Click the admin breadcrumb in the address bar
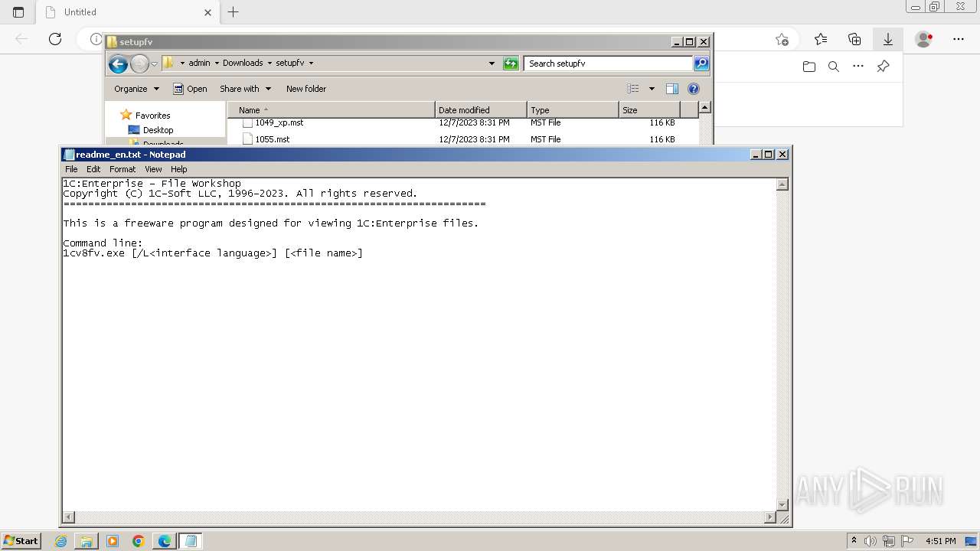The height and width of the screenshot is (551, 980). [x=199, y=64]
